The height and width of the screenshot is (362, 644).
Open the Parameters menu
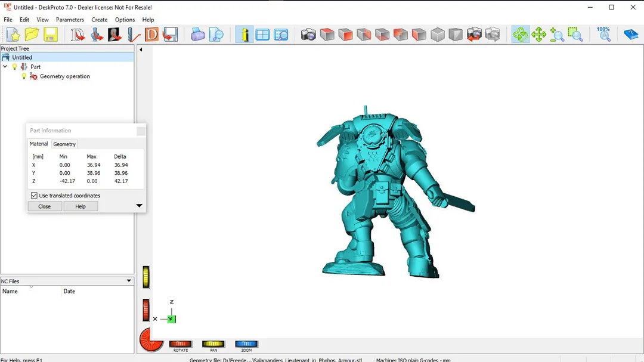70,20
